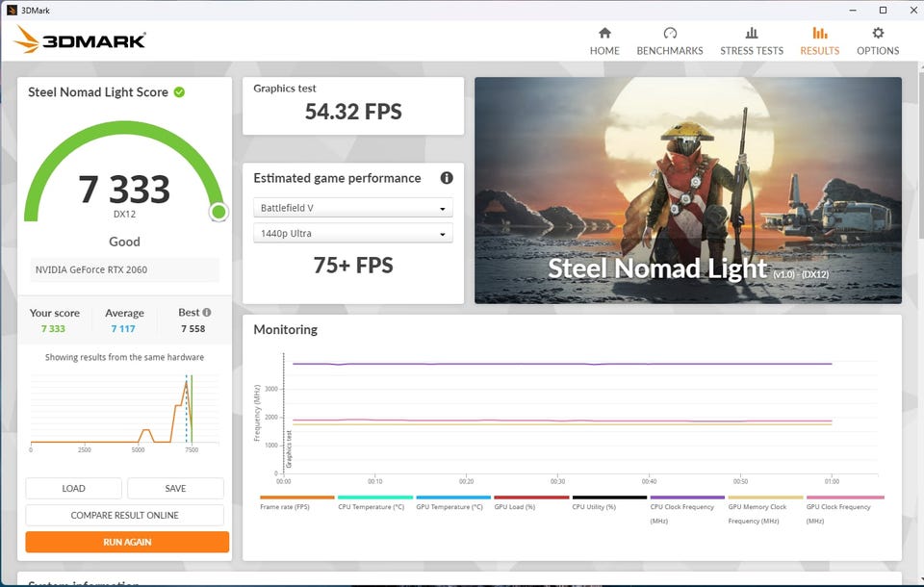Screen dimensions: 924x587
Task: Click the NVIDIA GeForce RTX 2060 field
Action: pyautogui.click(x=124, y=269)
